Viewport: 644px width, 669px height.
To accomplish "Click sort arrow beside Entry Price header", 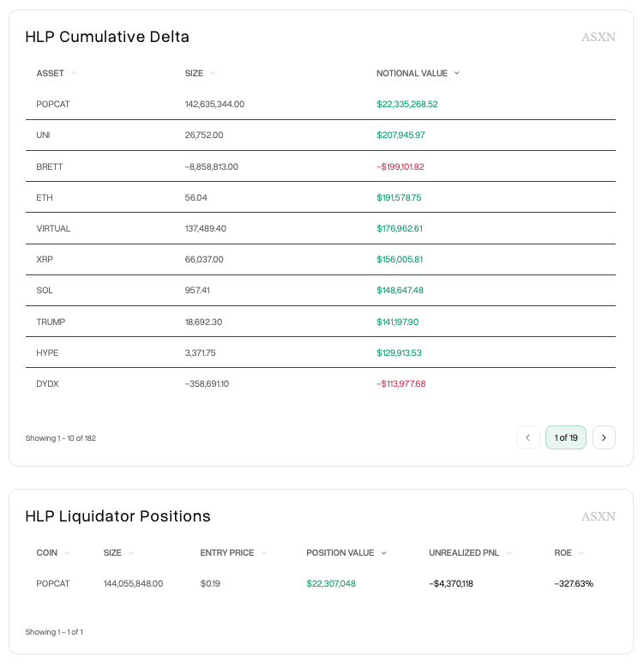I will click(264, 553).
